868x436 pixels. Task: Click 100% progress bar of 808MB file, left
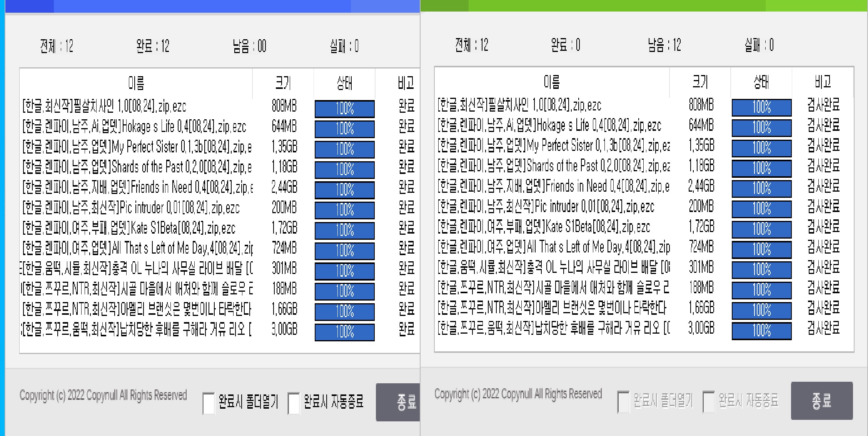pos(344,109)
